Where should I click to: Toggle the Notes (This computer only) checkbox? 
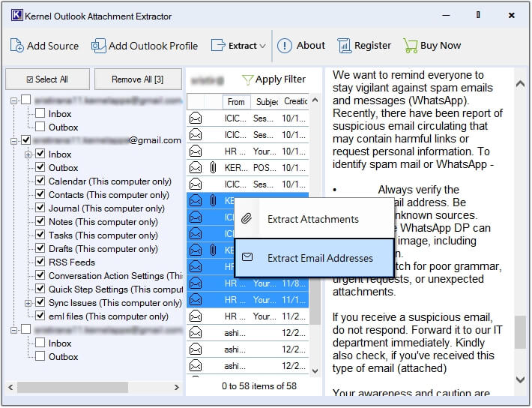40,220
